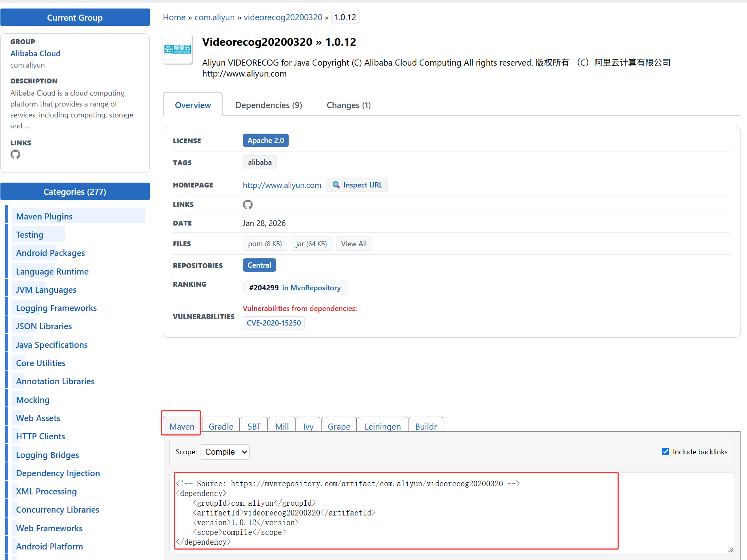Click the Categories (277) header
747x560 pixels.
tap(75, 192)
